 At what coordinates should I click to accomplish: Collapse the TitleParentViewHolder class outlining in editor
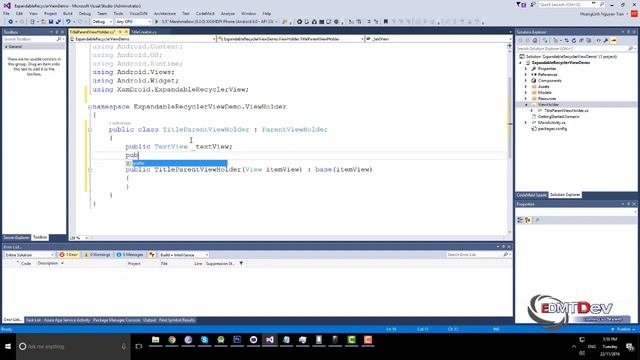[x=90, y=130]
